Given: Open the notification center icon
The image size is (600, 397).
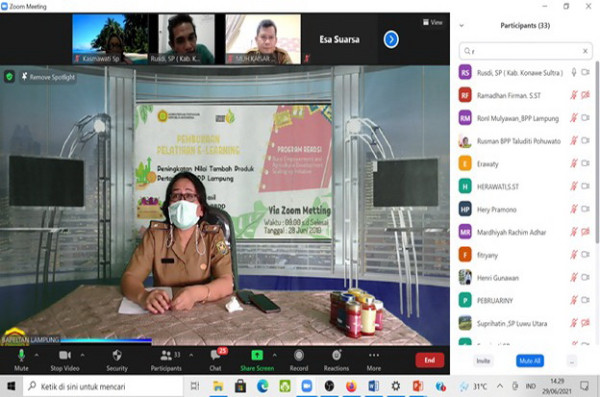Looking at the screenshot, I should click(x=585, y=386).
